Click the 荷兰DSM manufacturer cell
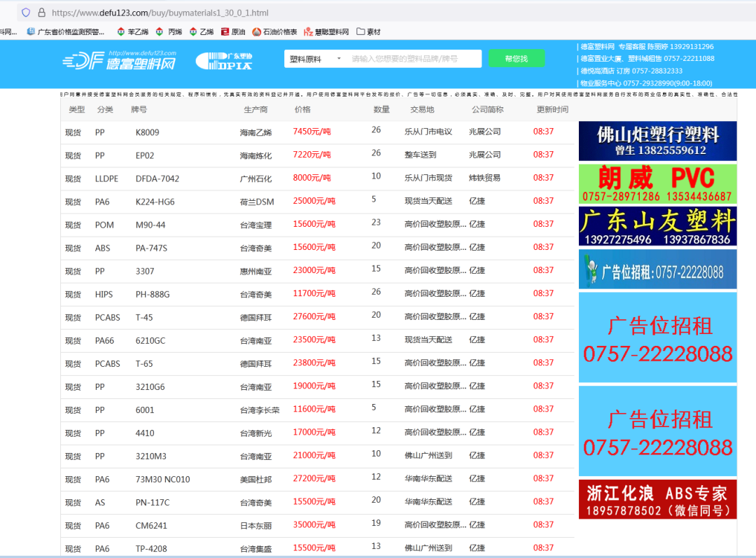This screenshot has width=756, height=558. pyautogui.click(x=257, y=202)
